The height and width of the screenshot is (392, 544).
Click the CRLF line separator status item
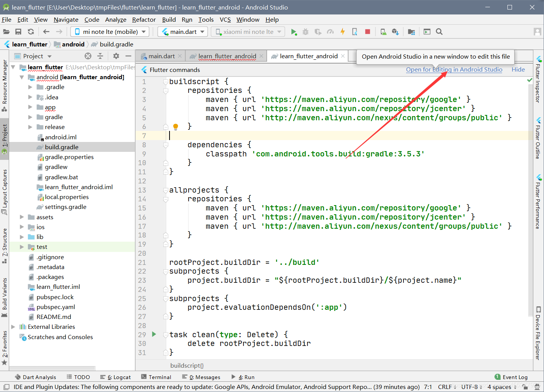[x=447, y=387]
